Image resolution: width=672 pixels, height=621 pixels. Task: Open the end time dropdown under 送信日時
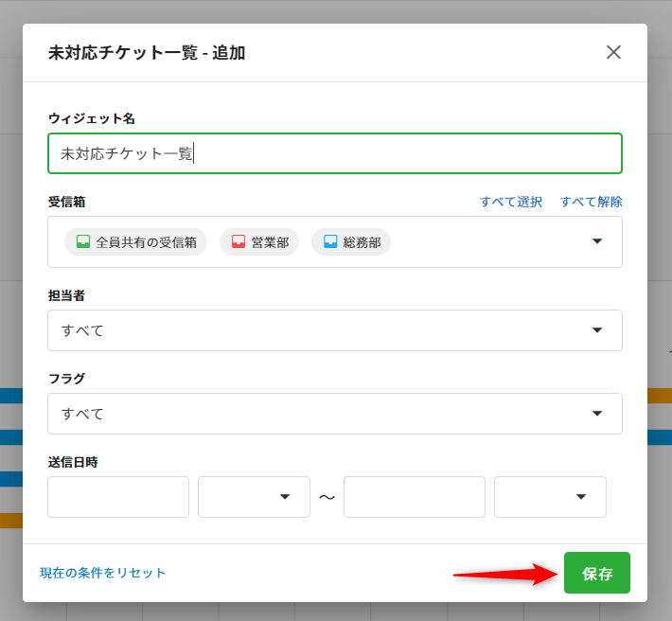tap(550, 497)
